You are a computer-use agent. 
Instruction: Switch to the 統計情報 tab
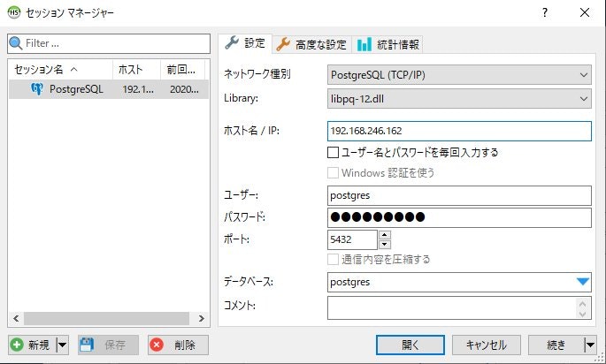388,44
